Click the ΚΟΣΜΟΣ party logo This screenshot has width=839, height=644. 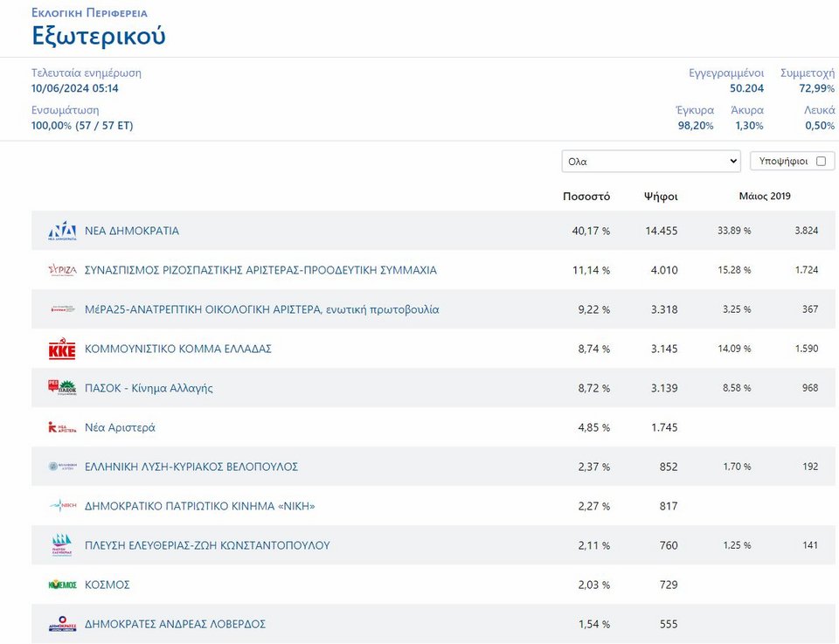coord(62,585)
